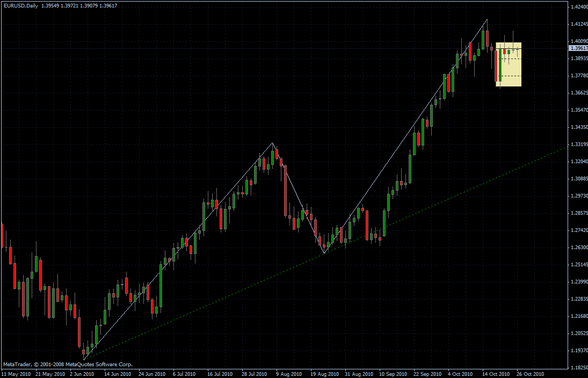Click the 1.22835 price level label
The width and height of the screenshot is (588, 378).
click(579, 299)
